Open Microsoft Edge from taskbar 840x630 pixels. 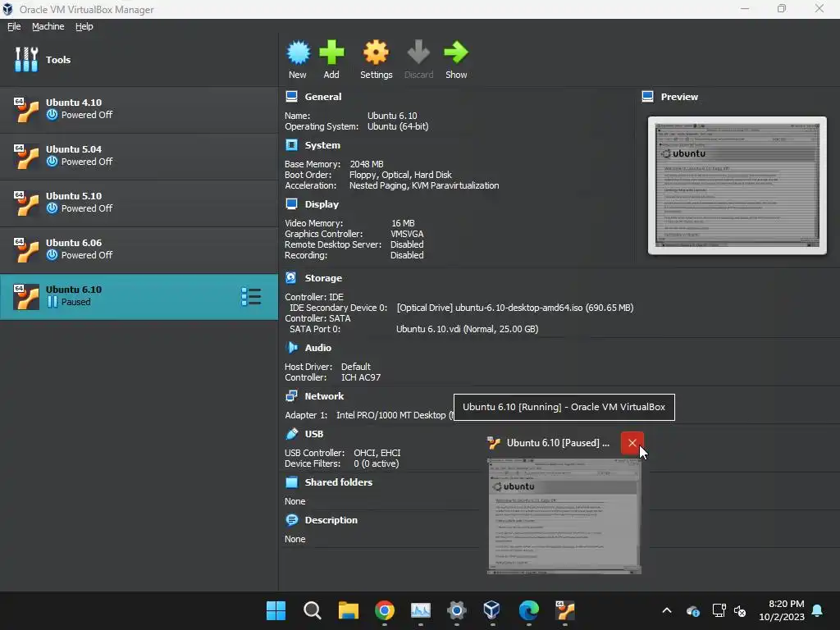529,610
